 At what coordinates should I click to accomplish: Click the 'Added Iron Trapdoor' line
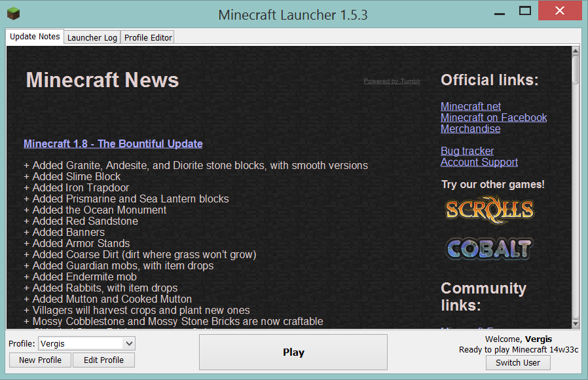(x=76, y=188)
